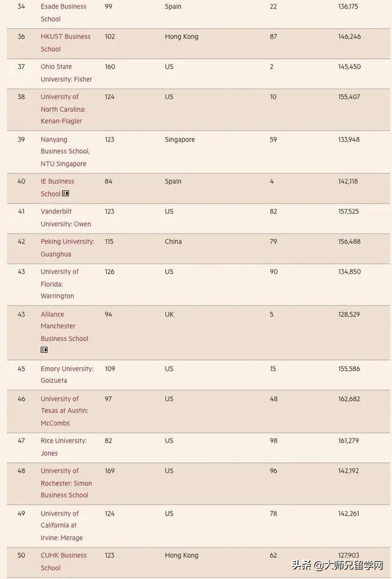
Task: Visit University of Texas at Austin: McCombs
Action: tap(64, 411)
